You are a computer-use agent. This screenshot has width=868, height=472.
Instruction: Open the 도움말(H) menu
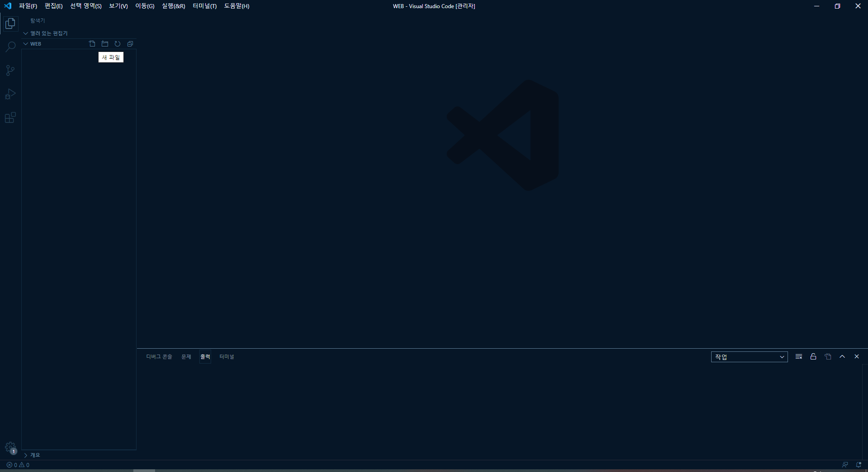pos(237,6)
